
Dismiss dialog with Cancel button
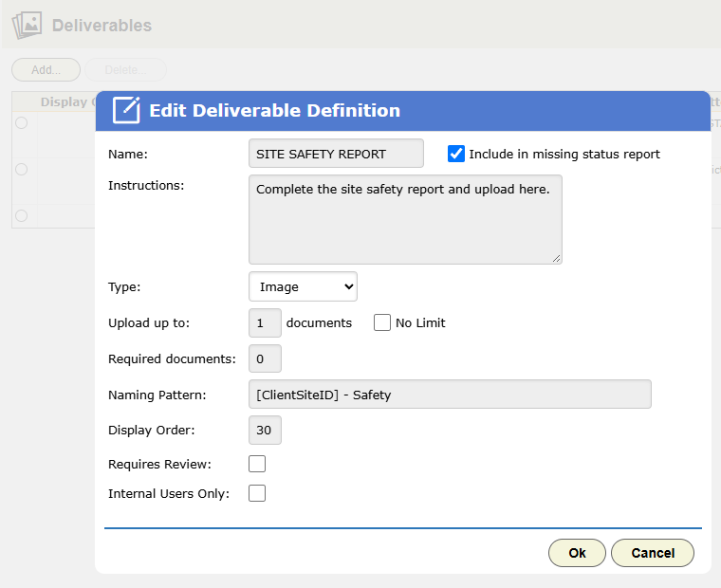click(x=653, y=553)
